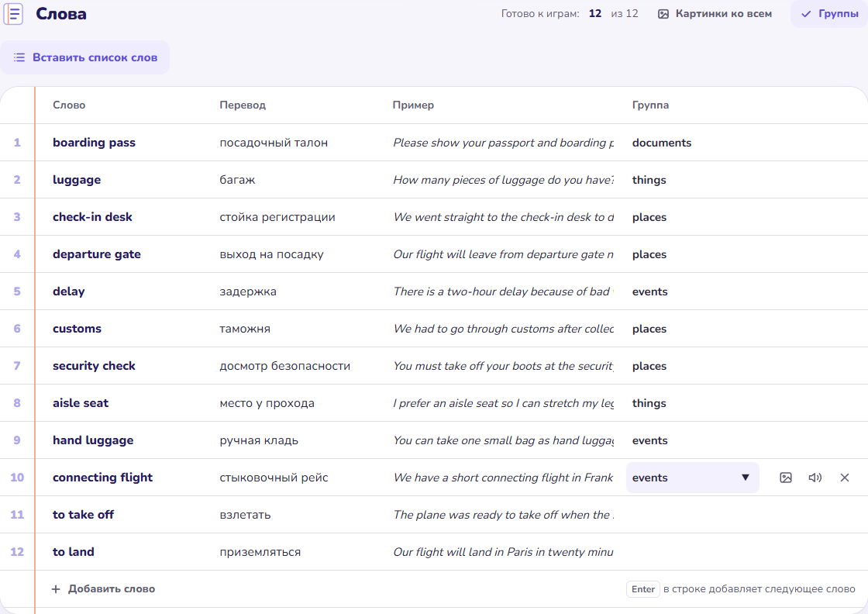Click the places group in the customs row
868x614 pixels.
[x=649, y=328]
